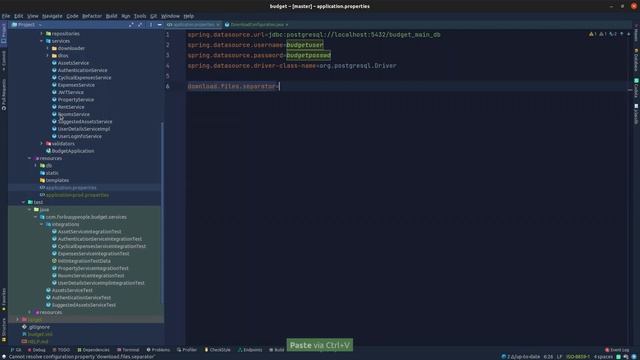Image resolution: width=640 pixels, height=360 pixels.
Task: Open the Git tool window button
Action: coord(16,350)
